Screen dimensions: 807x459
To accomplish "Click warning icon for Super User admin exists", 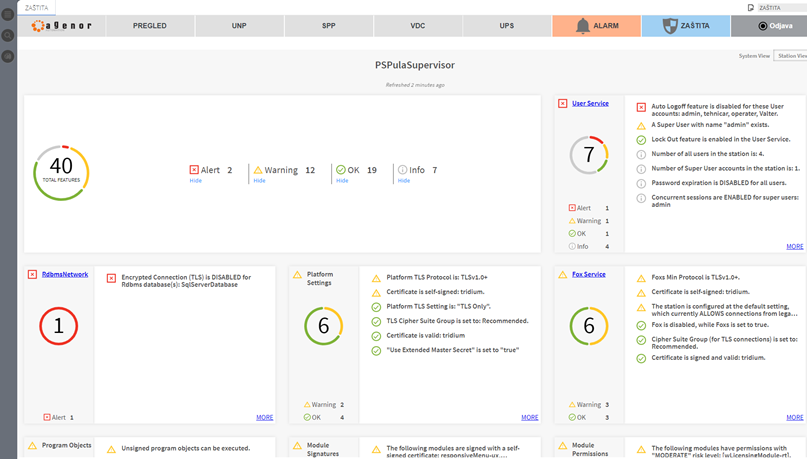I will [641, 126].
